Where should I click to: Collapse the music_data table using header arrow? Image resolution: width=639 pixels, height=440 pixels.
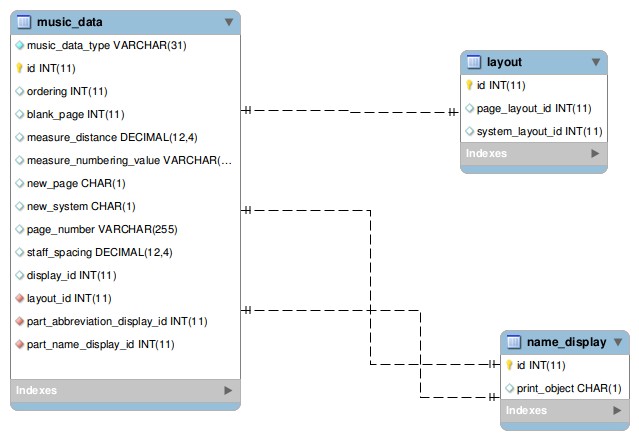click(x=229, y=21)
